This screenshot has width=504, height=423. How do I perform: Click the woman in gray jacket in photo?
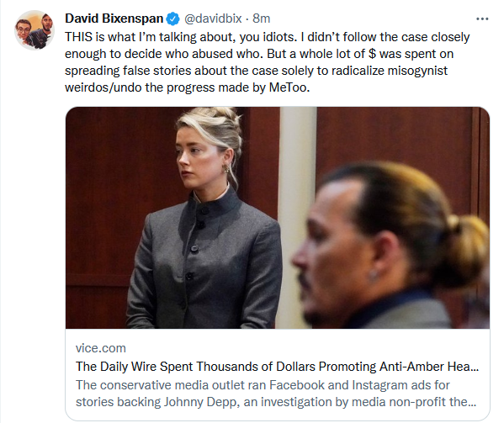click(204, 222)
